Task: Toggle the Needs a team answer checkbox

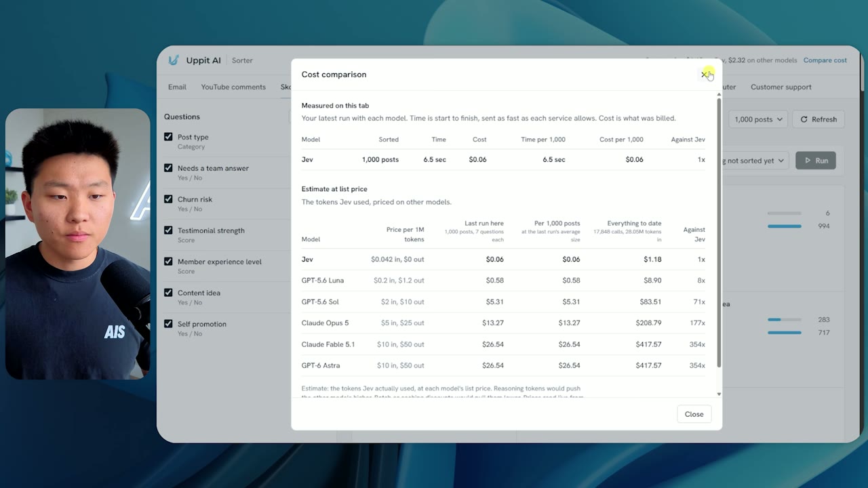Action: click(168, 168)
